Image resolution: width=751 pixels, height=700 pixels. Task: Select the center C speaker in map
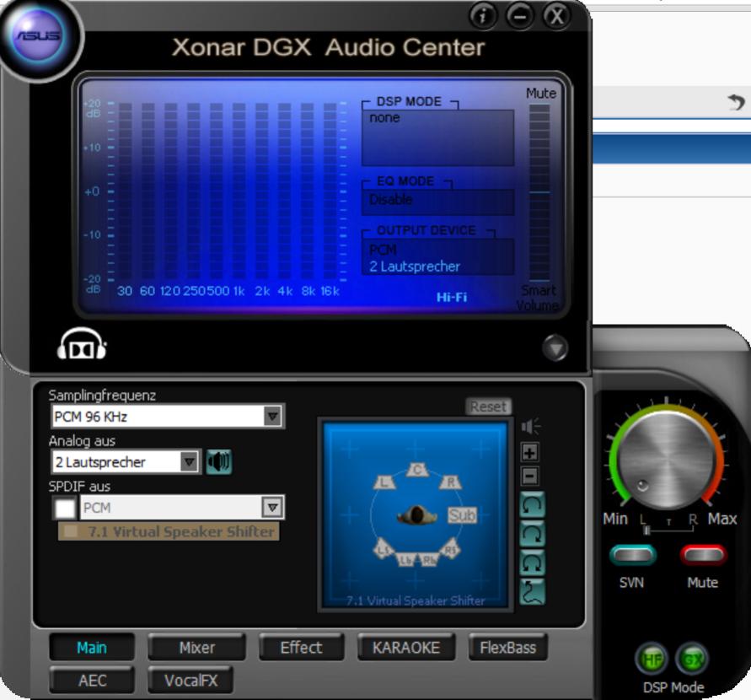tap(417, 470)
